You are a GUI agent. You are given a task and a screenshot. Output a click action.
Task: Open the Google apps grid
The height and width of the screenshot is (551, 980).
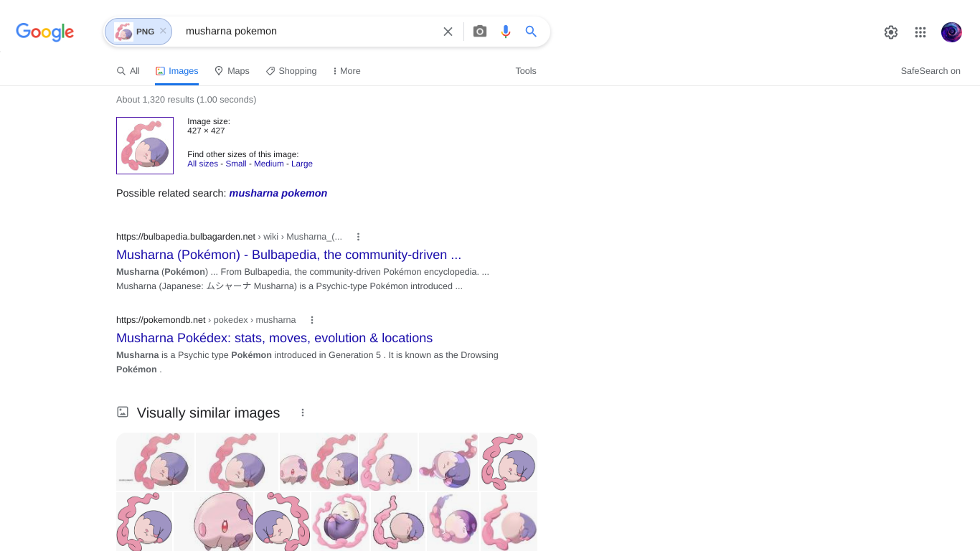pos(920,32)
